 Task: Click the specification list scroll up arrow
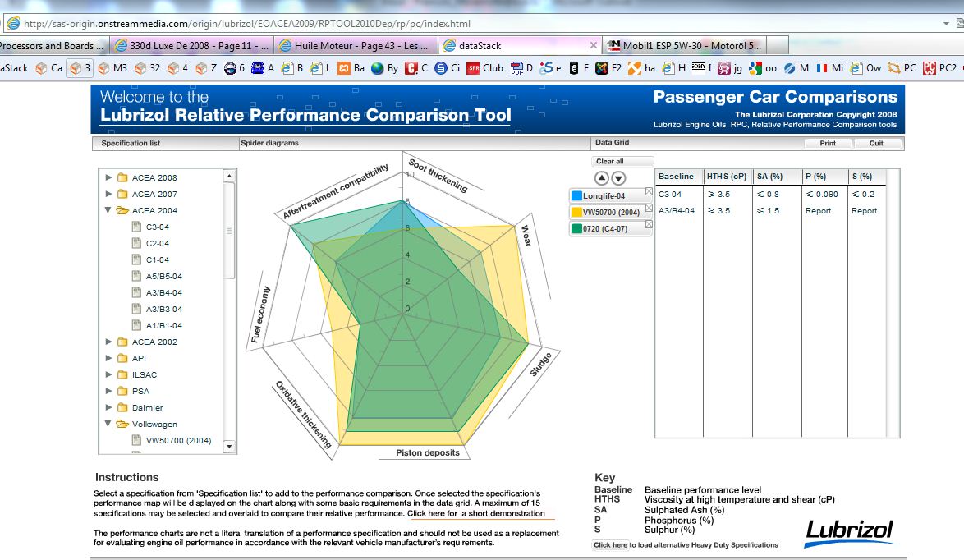pos(229,176)
